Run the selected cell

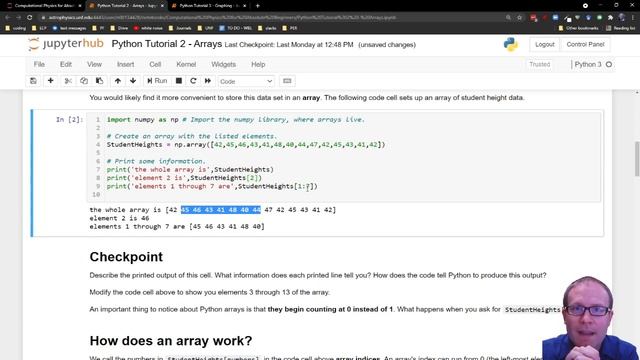coord(157,81)
